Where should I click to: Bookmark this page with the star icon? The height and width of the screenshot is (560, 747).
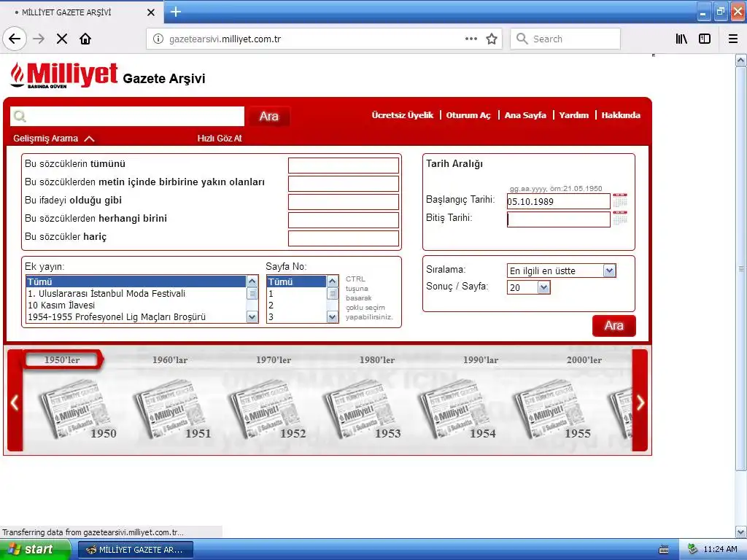pos(492,39)
